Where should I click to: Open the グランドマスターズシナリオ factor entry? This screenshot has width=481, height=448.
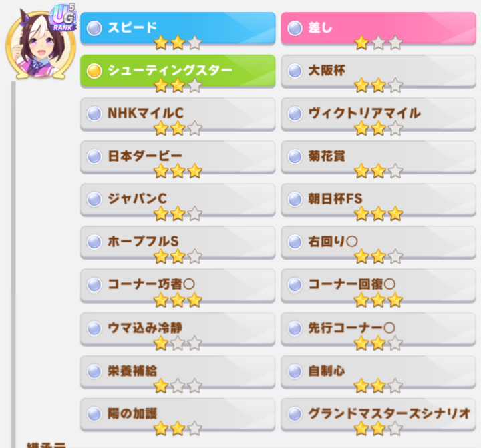(378, 415)
